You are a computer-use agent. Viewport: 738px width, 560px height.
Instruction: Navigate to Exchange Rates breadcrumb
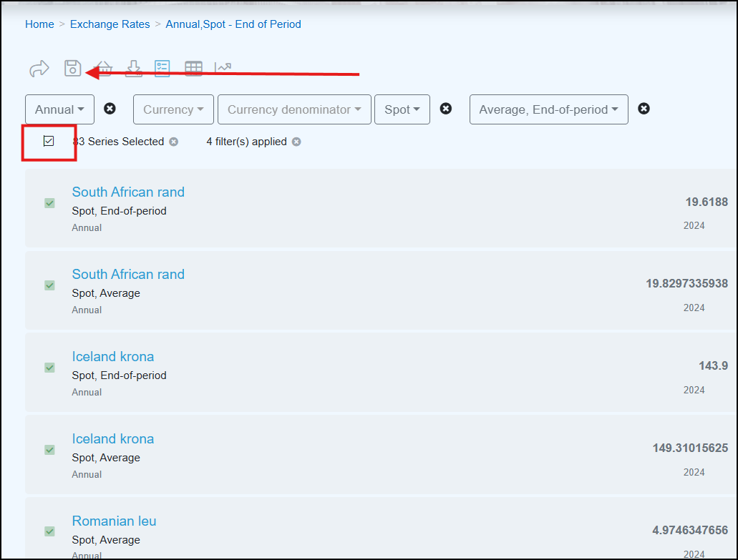pos(110,24)
